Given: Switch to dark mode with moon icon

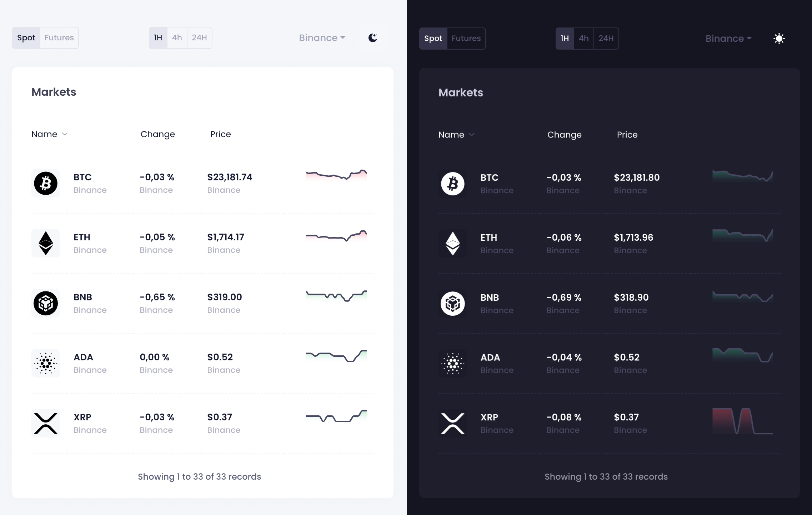Looking at the screenshot, I should pos(373,37).
